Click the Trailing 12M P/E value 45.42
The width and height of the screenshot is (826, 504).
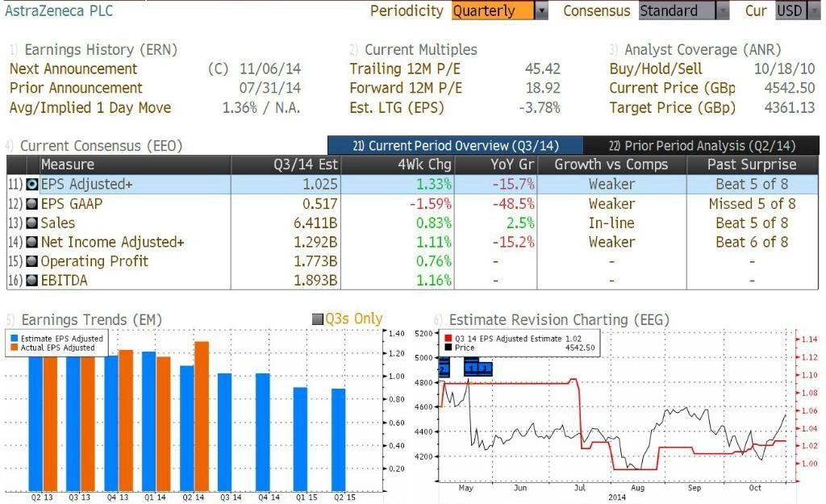[543, 69]
